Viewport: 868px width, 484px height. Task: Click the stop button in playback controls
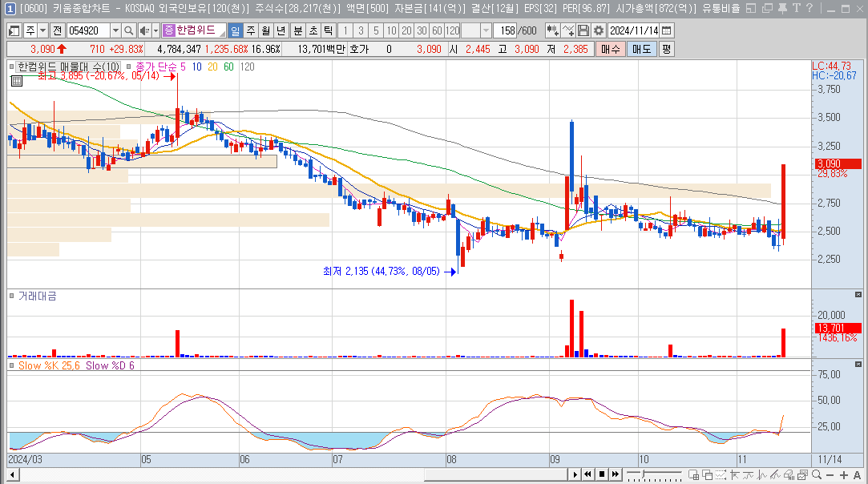602,474
